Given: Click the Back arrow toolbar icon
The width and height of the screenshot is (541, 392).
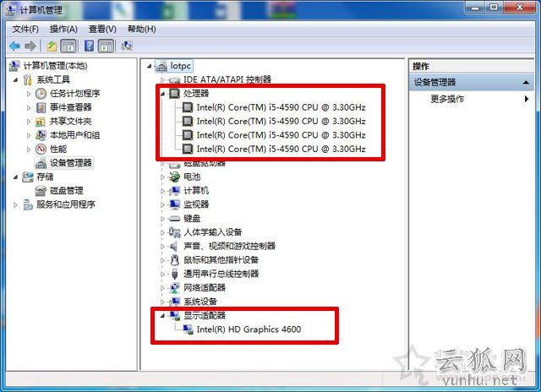Looking at the screenshot, I should [x=15, y=46].
